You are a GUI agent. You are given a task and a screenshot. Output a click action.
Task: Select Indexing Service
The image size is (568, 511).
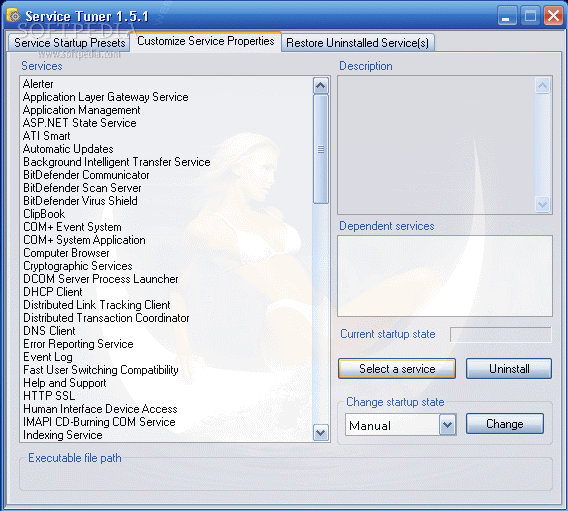coord(63,435)
